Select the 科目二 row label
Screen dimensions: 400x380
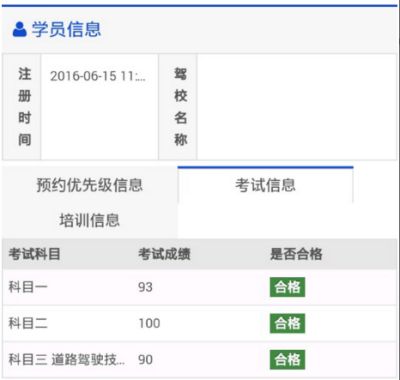click(28, 323)
